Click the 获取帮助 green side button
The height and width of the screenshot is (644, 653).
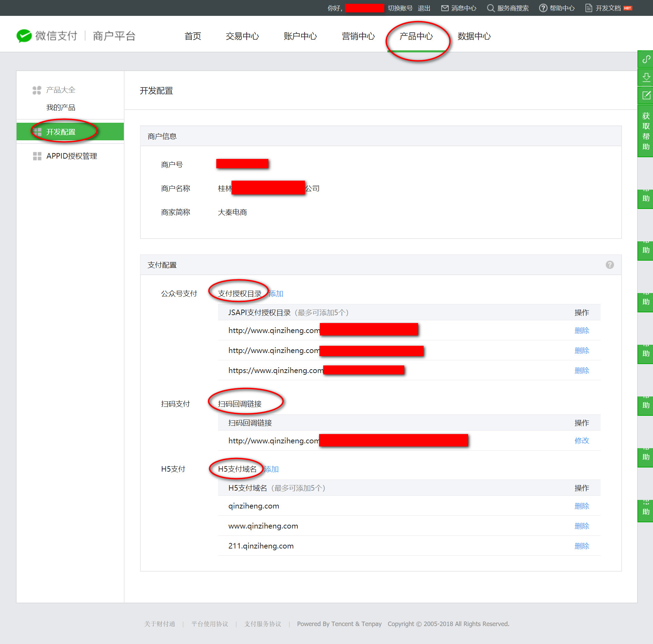(x=646, y=131)
